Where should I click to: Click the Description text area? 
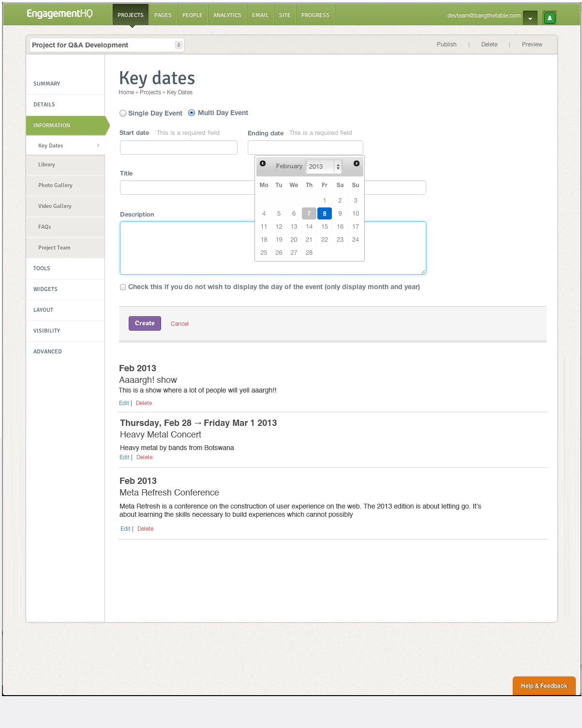(x=273, y=248)
